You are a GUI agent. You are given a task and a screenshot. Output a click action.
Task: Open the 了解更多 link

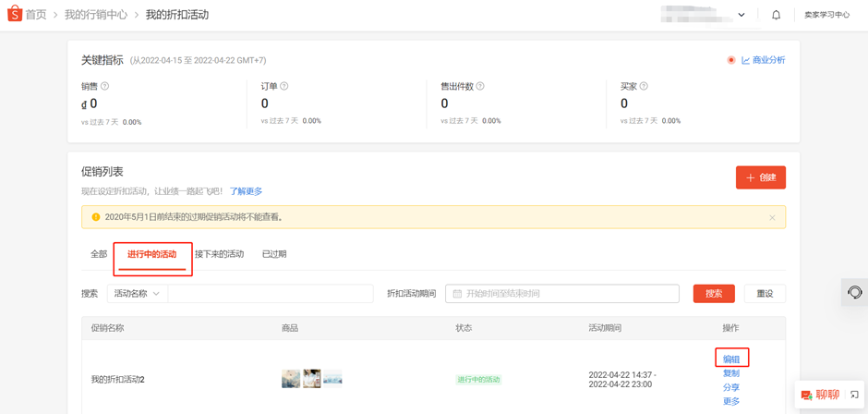(x=246, y=191)
